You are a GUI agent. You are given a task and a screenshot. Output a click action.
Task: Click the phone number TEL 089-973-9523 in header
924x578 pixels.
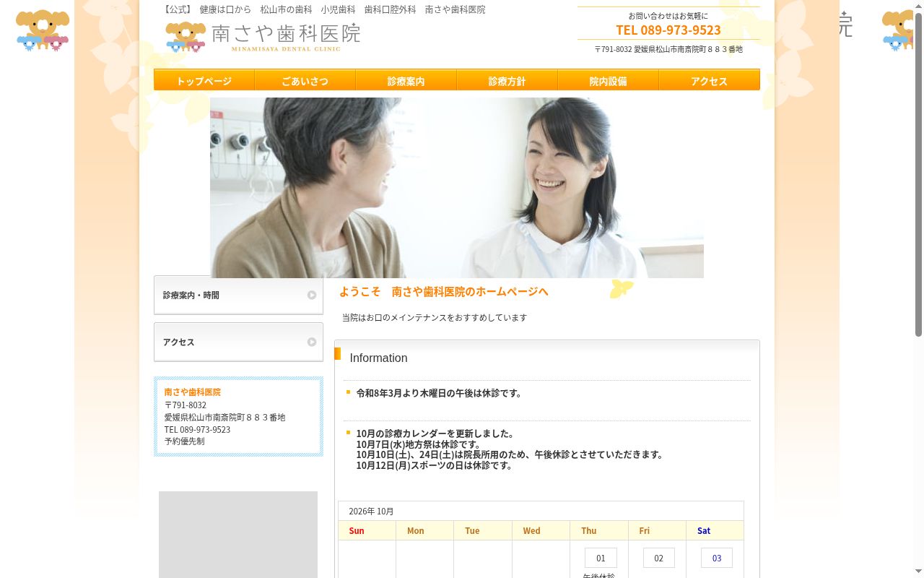click(x=668, y=30)
